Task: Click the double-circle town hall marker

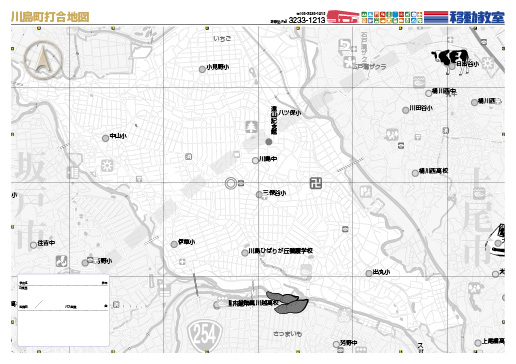Action: (231, 183)
